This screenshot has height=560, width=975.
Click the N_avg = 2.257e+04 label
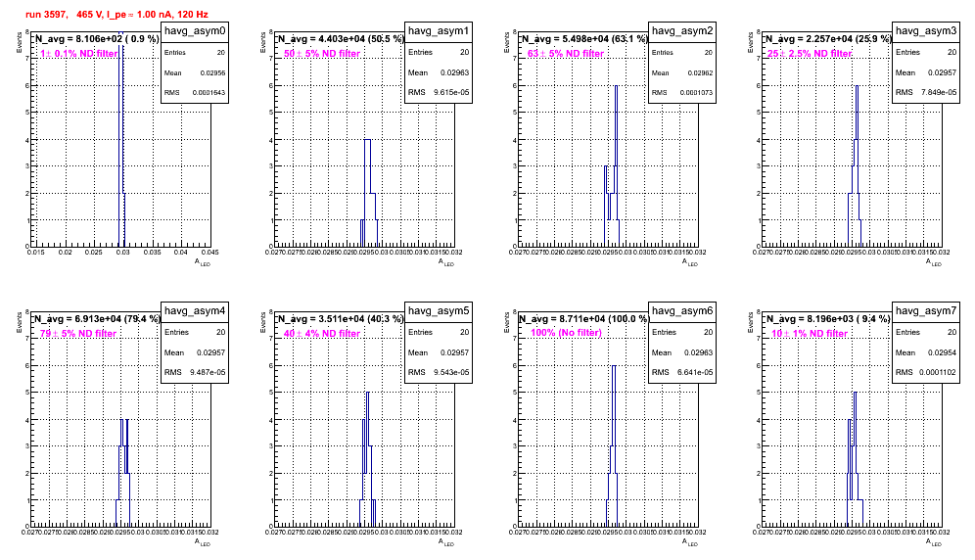pos(828,38)
